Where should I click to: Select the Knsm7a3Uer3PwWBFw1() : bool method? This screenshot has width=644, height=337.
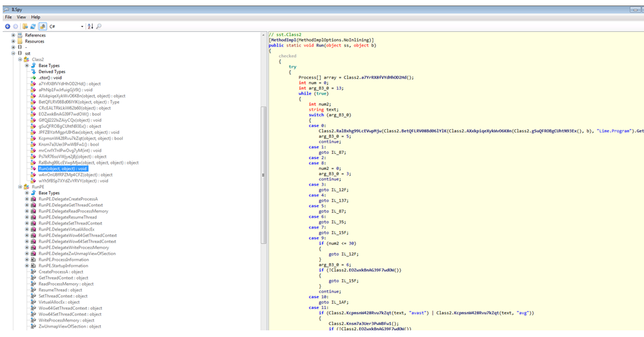click(69, 145)
